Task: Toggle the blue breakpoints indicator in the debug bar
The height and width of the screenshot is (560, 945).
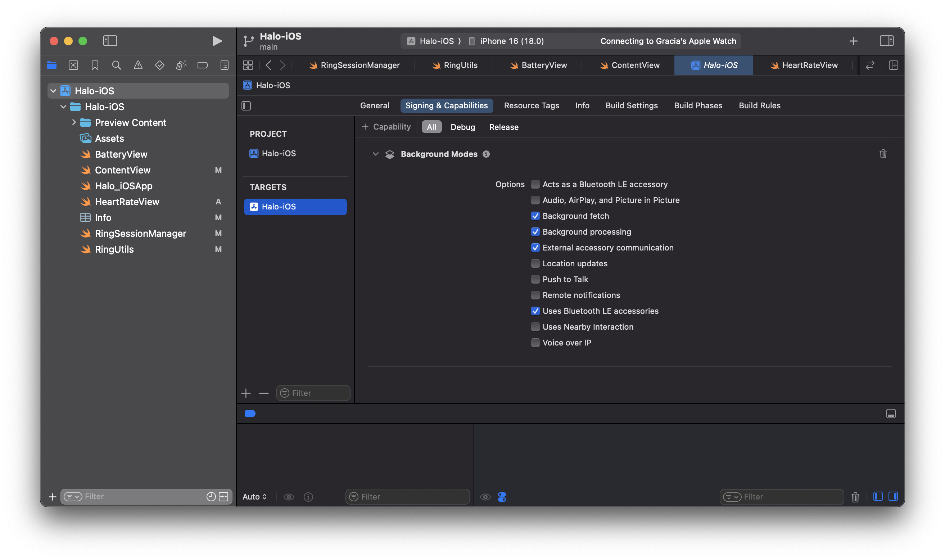Action: coord(250,414)
